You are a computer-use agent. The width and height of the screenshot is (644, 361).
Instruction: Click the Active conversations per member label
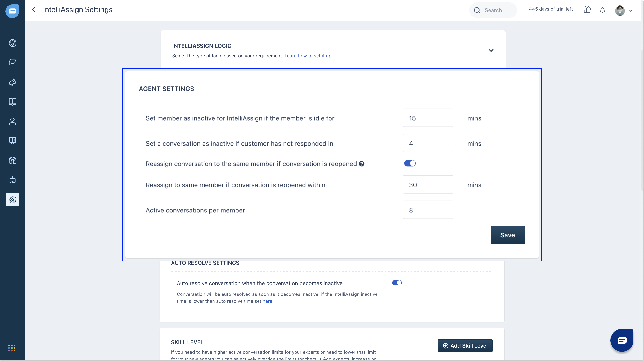[195, 210]
